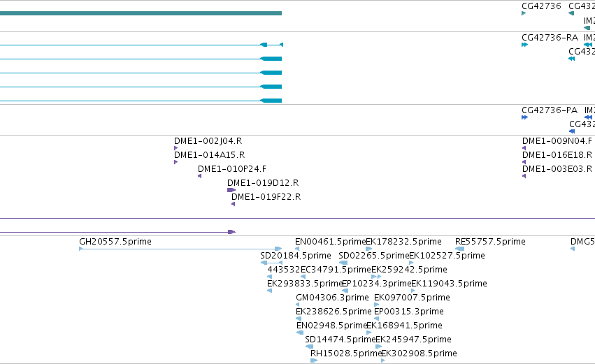Open the EK293833.5prime EST label
The width and height of the screenshot is (595, 364).
tap(305, 284)
